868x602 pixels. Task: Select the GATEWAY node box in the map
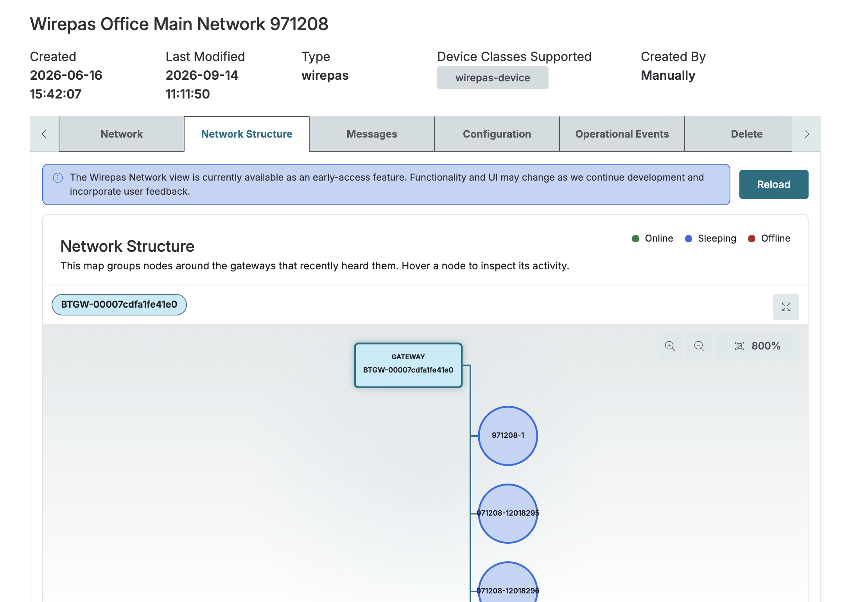[x=408, y=365]
